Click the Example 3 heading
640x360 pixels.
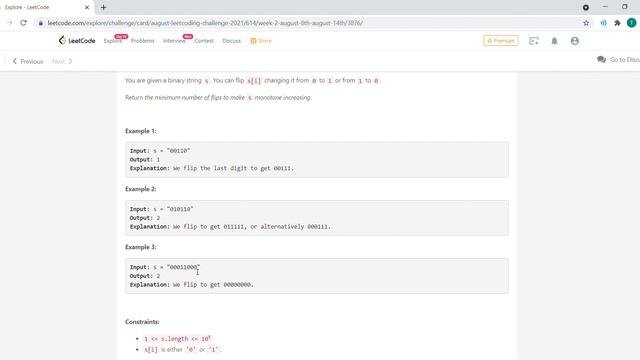[141, 247]
